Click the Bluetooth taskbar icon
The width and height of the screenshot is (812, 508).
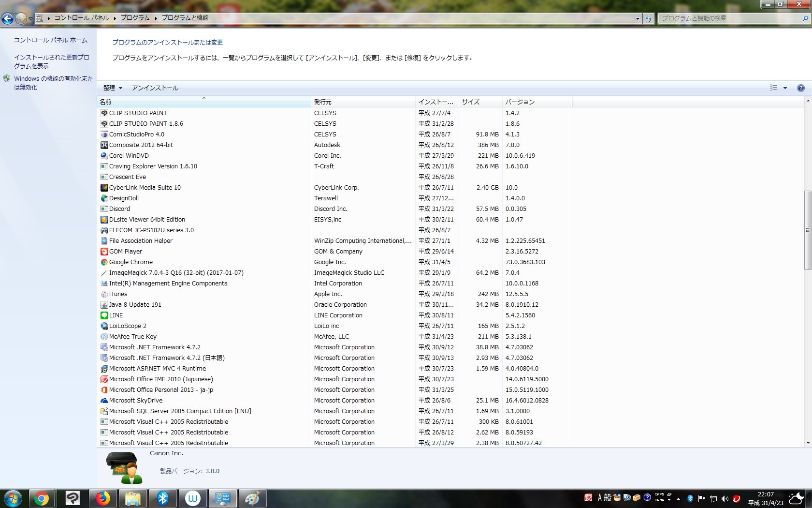click(x=162, y=498)
